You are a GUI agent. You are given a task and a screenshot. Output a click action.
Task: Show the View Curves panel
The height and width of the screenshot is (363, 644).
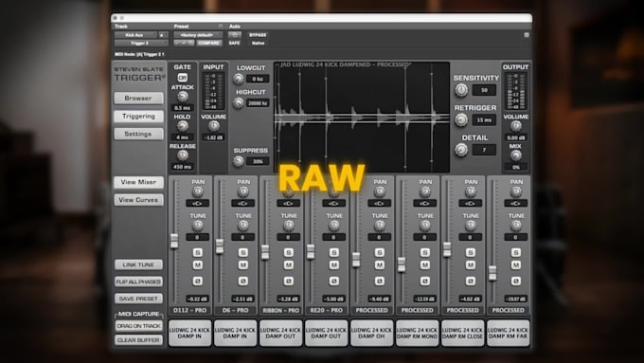(138, 200)
